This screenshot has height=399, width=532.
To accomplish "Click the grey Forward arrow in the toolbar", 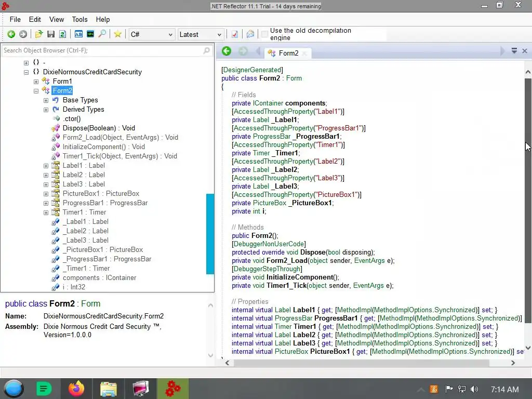I will 23,34.
